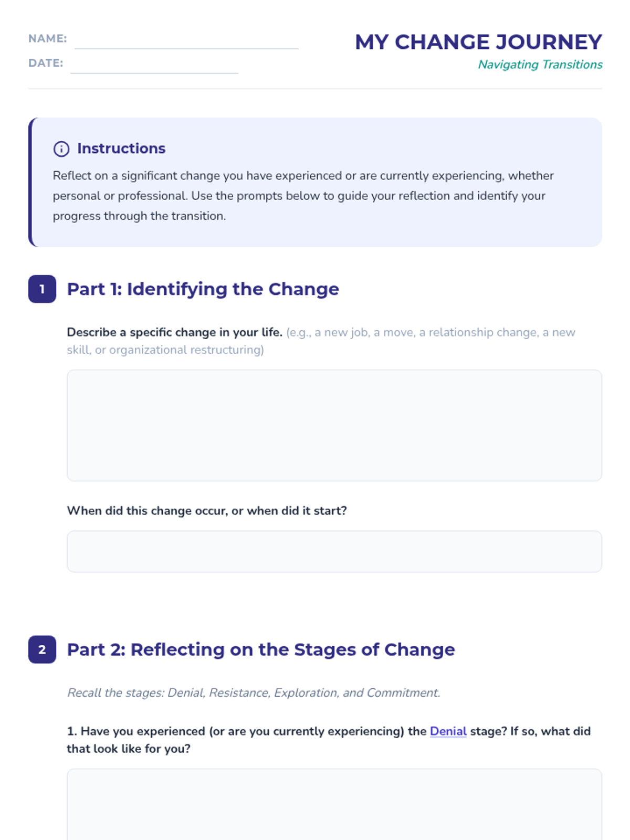Click the Instructions heading text
Viewport: 630px width, 840px height.
tap(121, 149)
